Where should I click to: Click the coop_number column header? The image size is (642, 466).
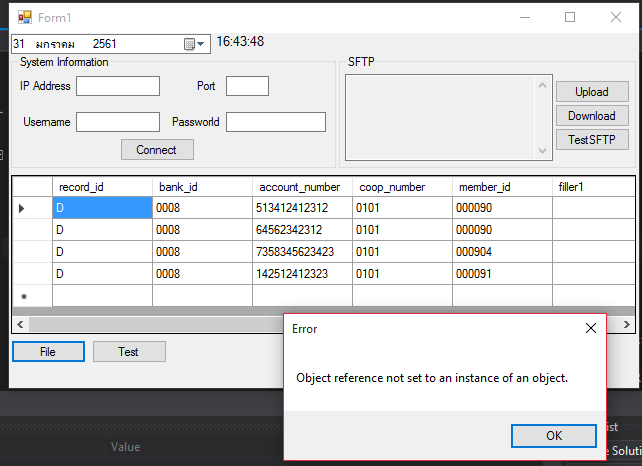point(402,187)
